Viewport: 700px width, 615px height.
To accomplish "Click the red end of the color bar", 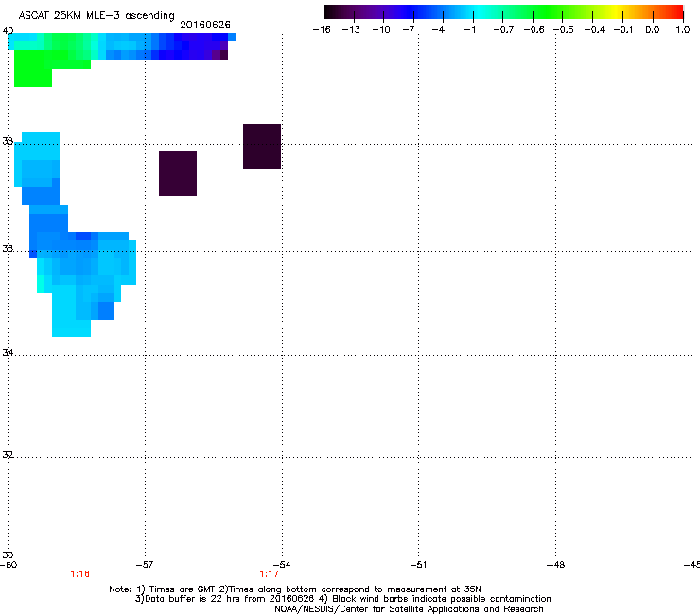I will coord(677,12).
